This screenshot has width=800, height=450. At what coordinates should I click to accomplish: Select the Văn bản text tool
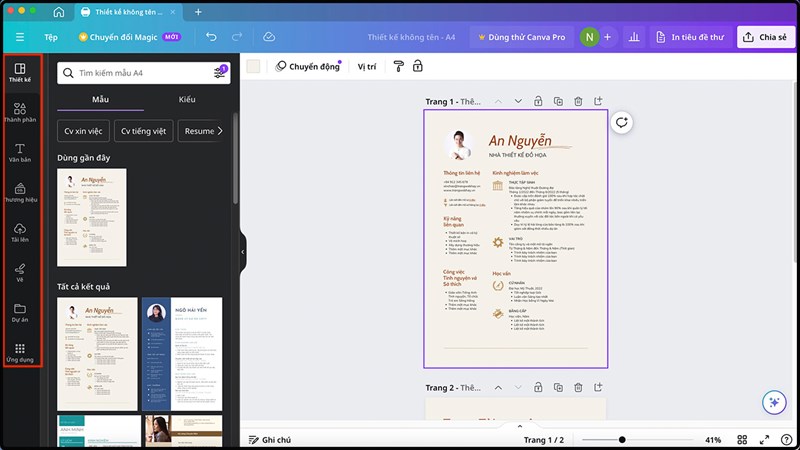(20, 152)
